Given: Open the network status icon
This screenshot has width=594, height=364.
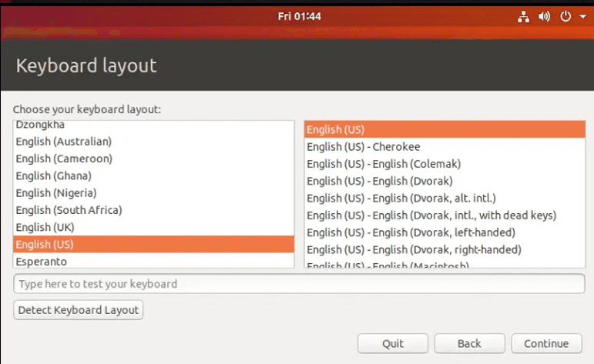Looking at the screenshot, I should (x=524, y=17).
